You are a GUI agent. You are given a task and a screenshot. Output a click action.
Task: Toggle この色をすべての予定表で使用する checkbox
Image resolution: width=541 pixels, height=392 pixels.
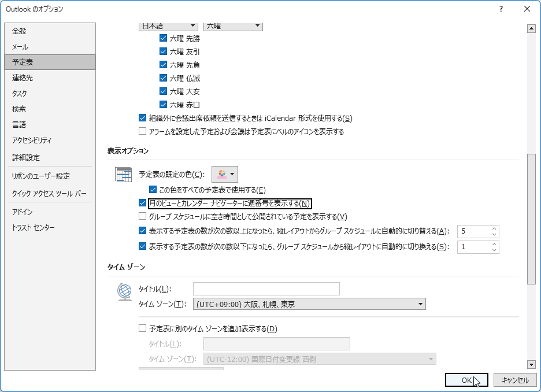[153, 190]
